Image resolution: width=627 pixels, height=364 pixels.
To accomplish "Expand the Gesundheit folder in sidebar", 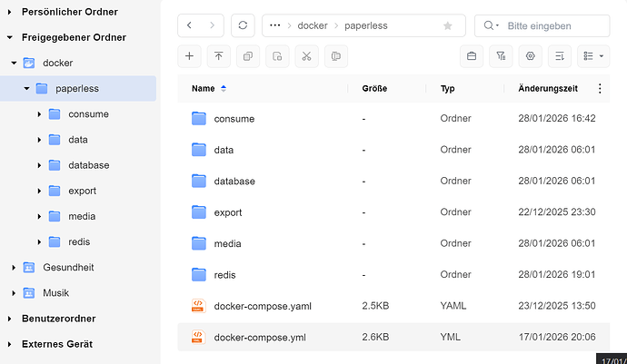I will pos(14,268).
